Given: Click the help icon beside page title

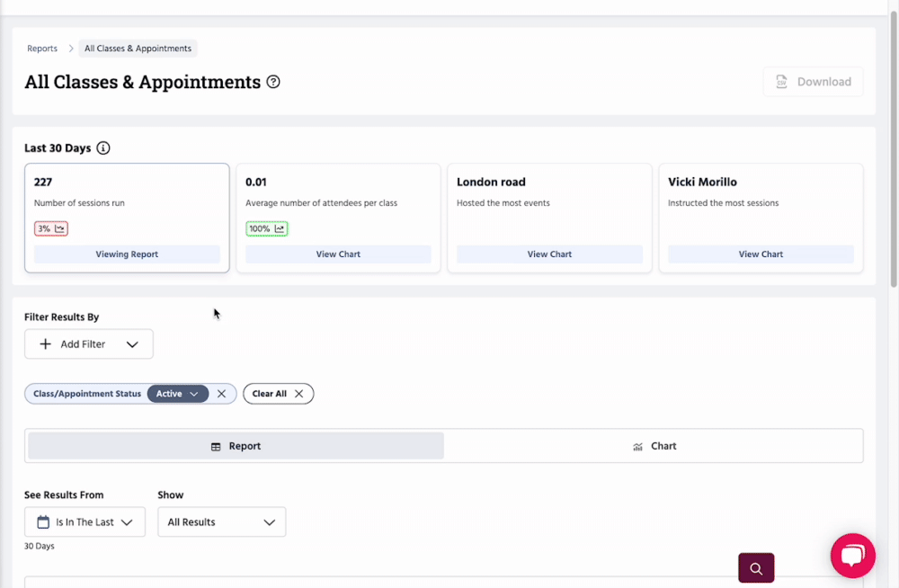Looking at the screenshot, I should [x=274, y=82].
